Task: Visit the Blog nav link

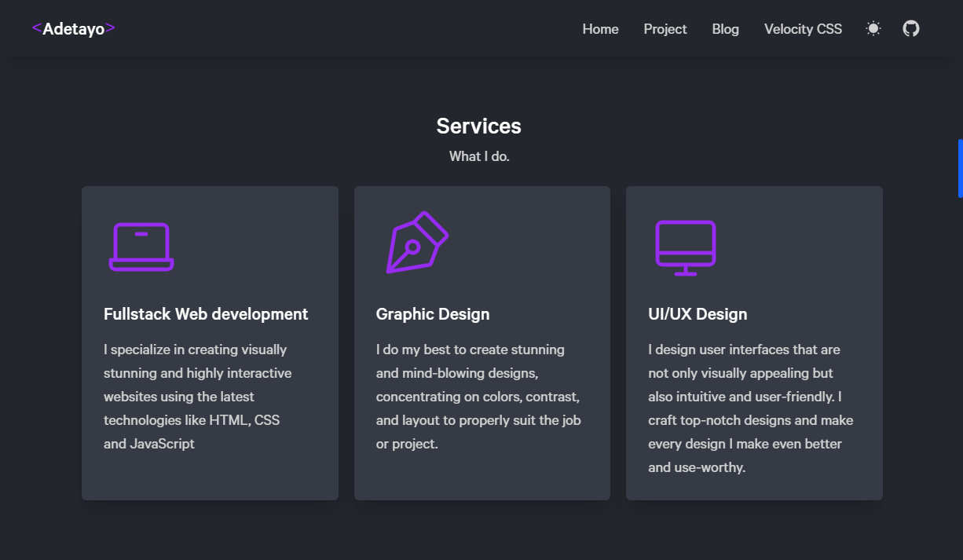Action: point(726,29)
